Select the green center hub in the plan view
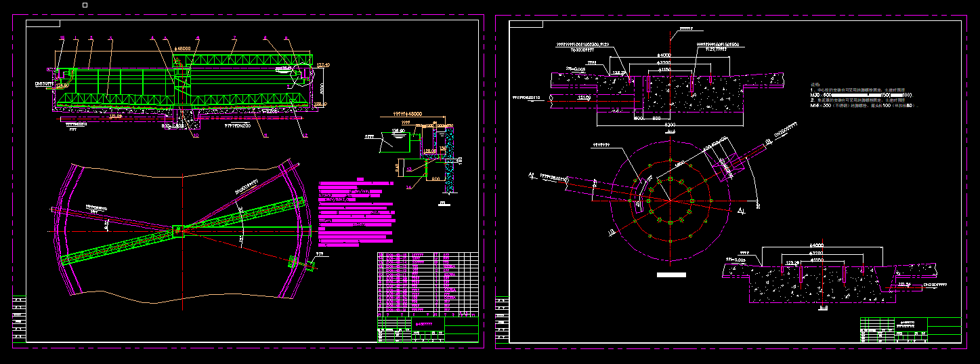The height and width of the screenshot is (364, 980). coord(178,230)
